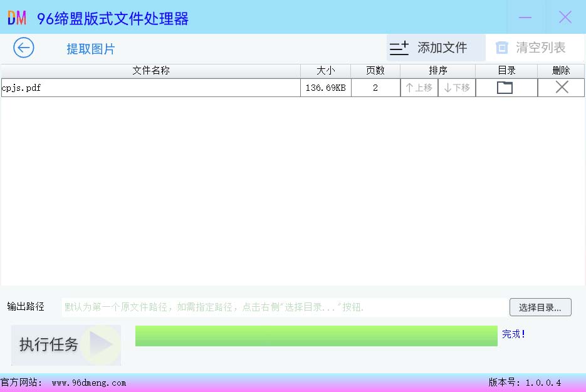Click the output path input field

(x=283, y=307)
